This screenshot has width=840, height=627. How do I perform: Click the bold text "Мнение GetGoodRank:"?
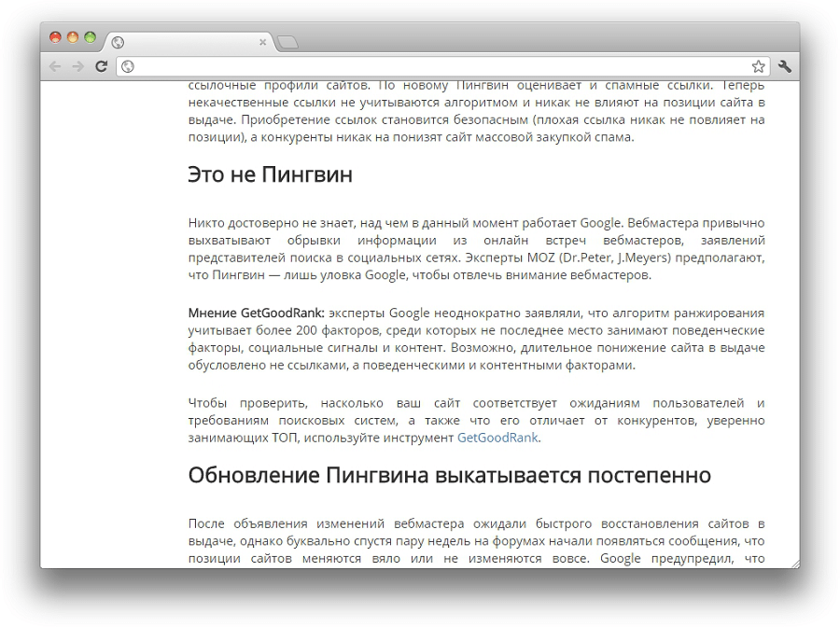(x=256, y=313)
